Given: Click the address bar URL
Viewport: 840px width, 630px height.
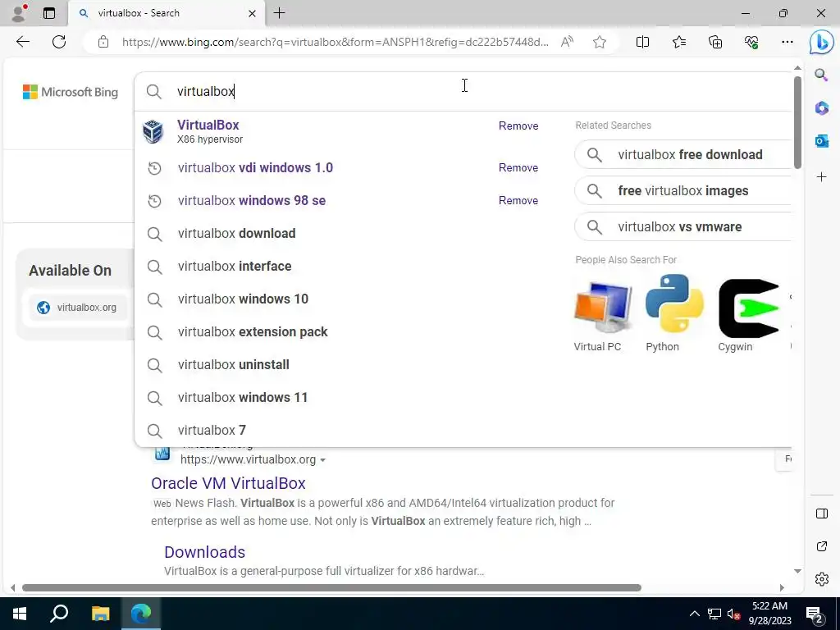Looking at the screenshot, I should [335, 42].
